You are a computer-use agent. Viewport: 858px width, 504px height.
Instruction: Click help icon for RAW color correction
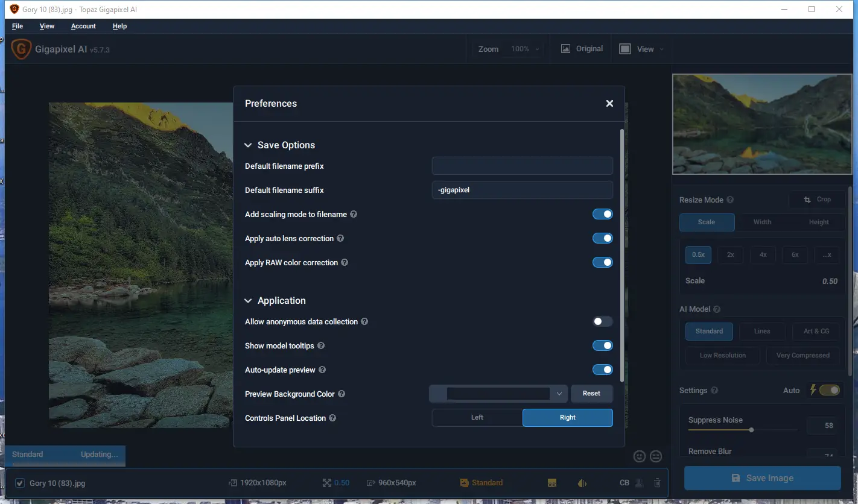coord(345,262)
